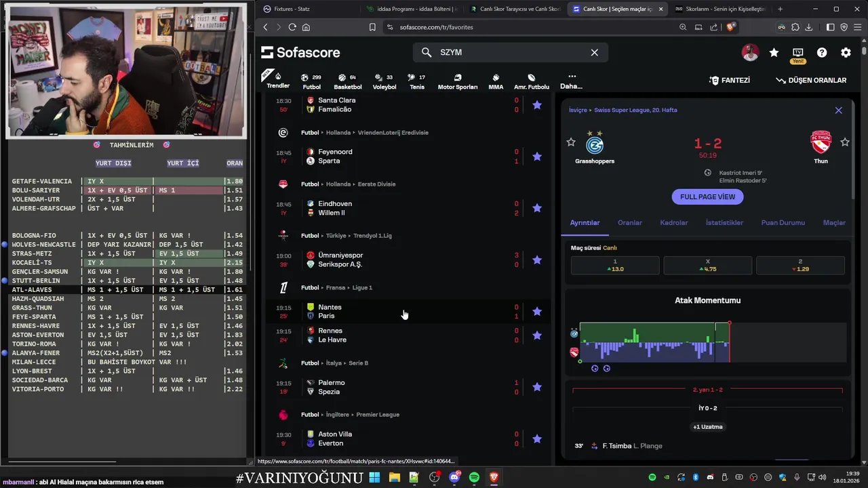This screenshot has width=868, height=488.
Task: Switch to the Kadrolar tab
Action: pos(674,222)
